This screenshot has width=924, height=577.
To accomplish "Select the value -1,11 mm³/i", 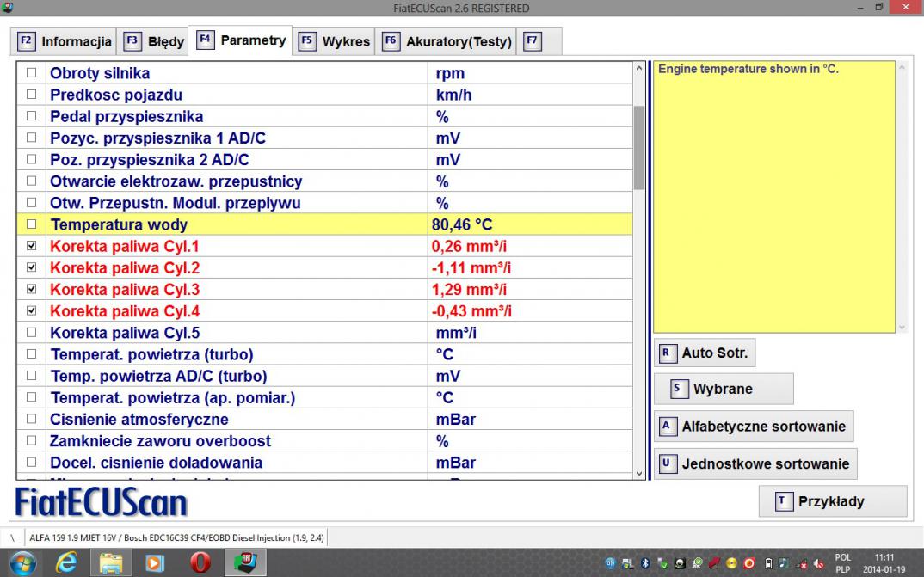I will [471, 268].
